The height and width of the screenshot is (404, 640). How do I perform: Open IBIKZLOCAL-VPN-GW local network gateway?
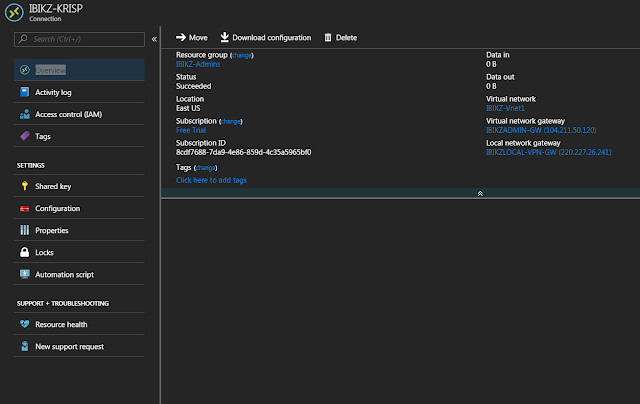(548, 152)
